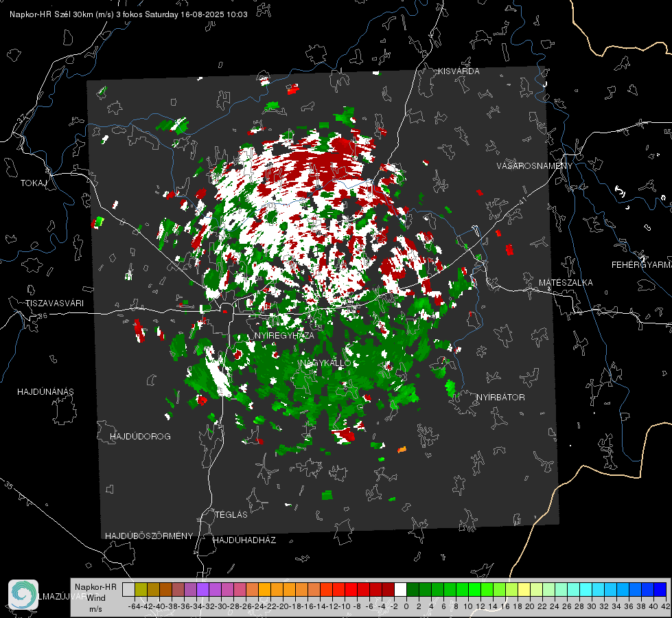
Task: Select the light gray first swatch in legend
Action: 128,589
